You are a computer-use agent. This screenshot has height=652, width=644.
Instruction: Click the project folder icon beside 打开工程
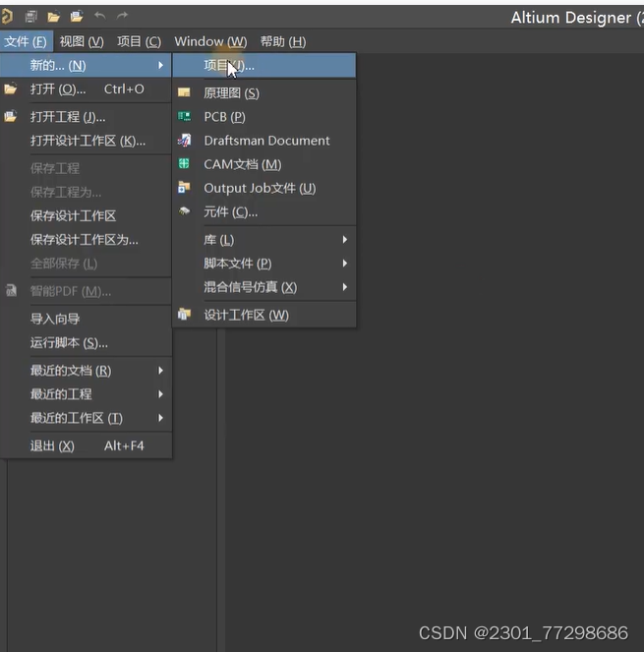[11, 116]
